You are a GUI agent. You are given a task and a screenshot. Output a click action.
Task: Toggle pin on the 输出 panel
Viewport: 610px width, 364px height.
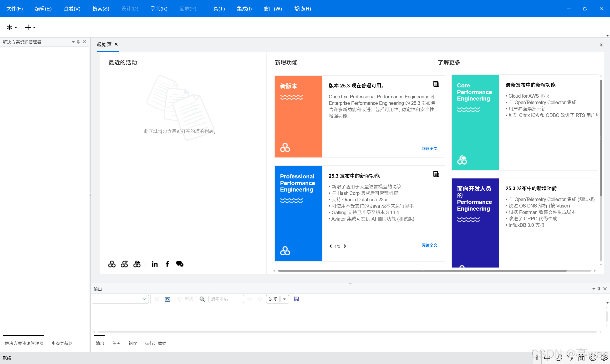pyautogui.click(x=599, y=289)
